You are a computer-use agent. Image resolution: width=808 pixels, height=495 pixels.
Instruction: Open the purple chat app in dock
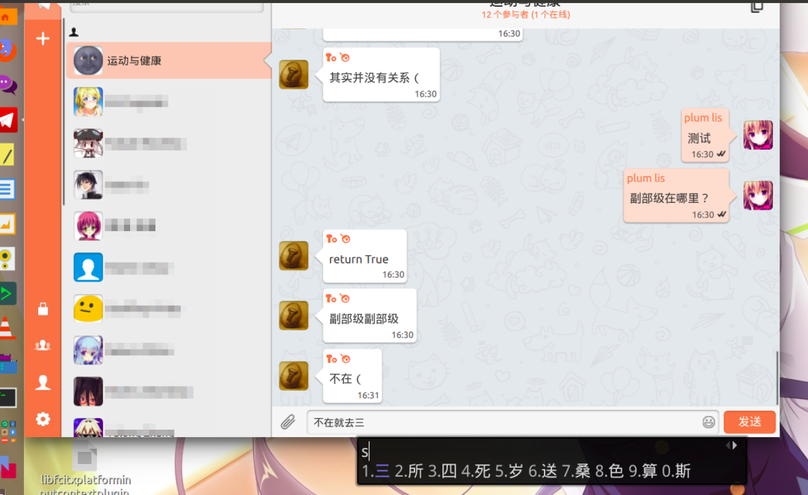click(x=7, y=84)
